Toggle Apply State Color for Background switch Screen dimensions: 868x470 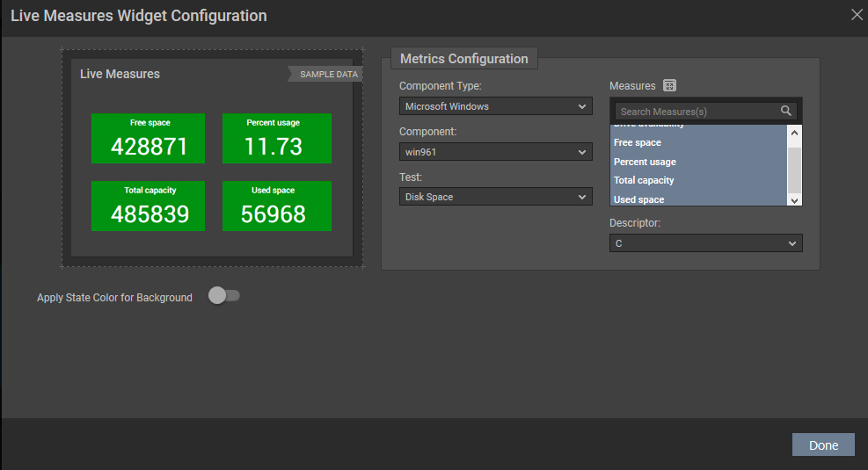224,296
